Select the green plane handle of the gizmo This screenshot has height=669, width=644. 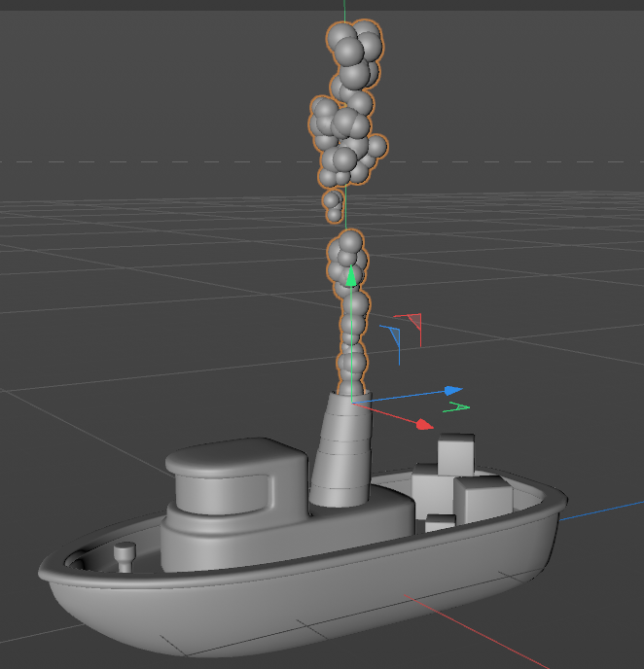[x=456, y=407]
